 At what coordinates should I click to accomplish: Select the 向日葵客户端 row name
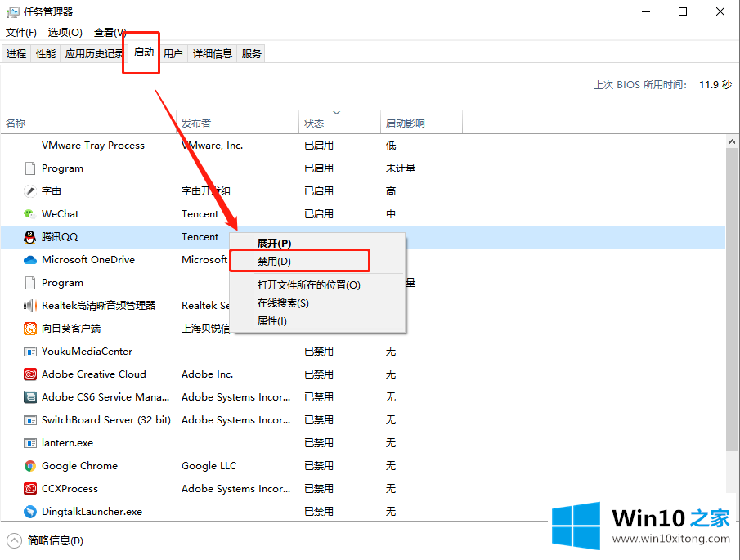coord(71,329)
